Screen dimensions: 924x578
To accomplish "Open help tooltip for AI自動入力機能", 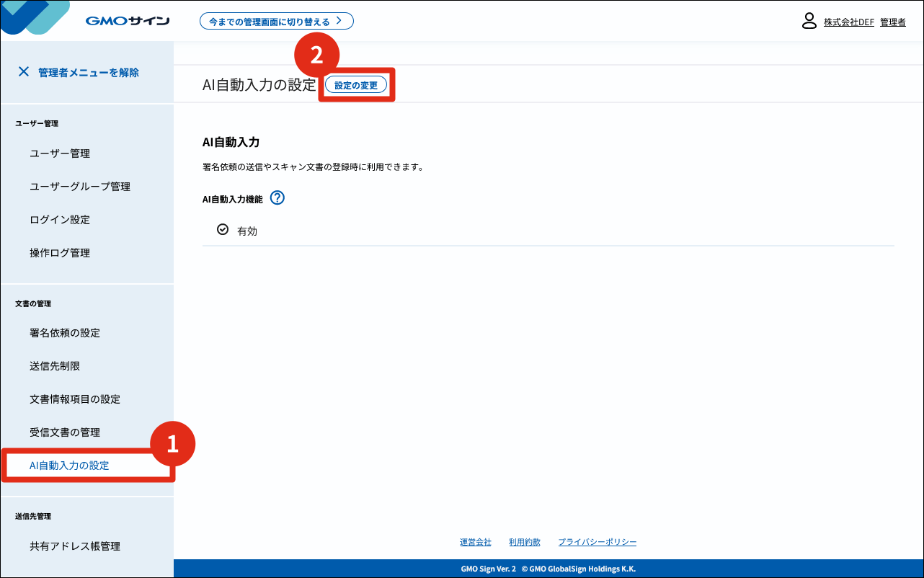I will click(277, 198).
